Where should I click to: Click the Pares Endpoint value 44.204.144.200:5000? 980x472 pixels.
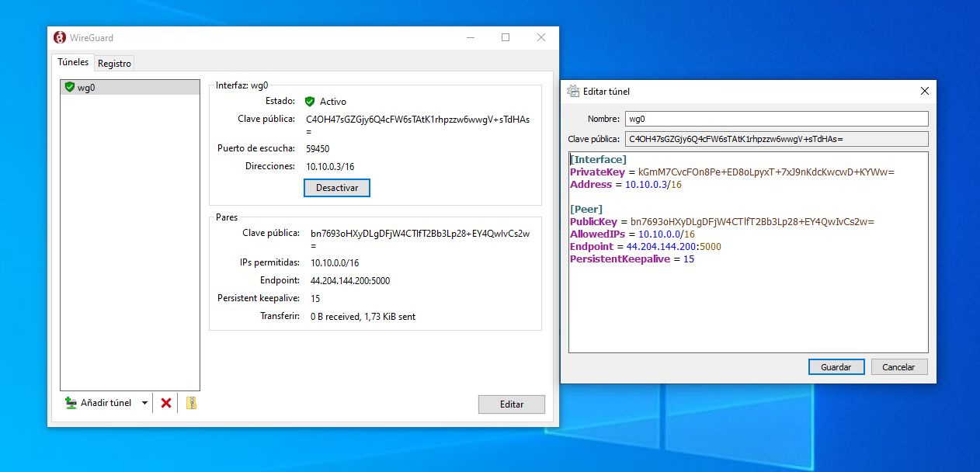[x=350, y=281]
